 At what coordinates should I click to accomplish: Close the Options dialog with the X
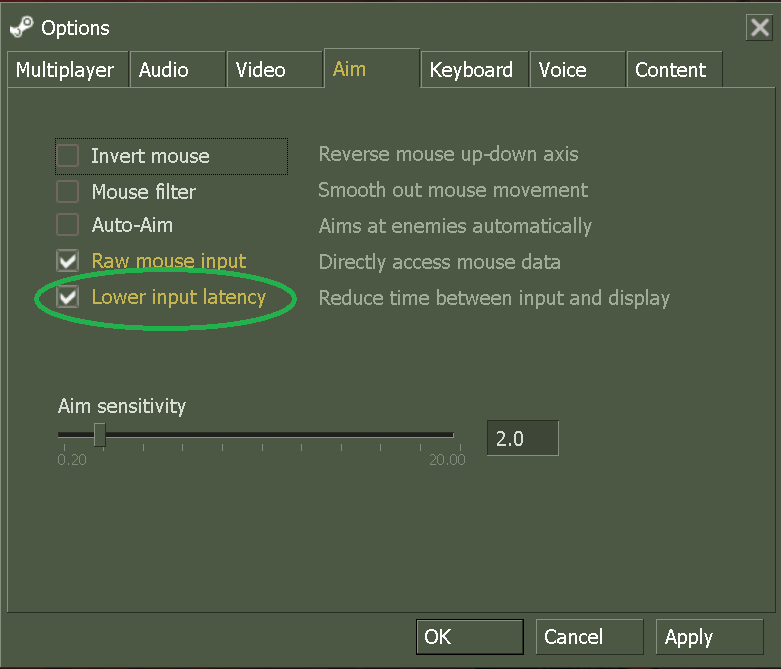click(759, 27)
